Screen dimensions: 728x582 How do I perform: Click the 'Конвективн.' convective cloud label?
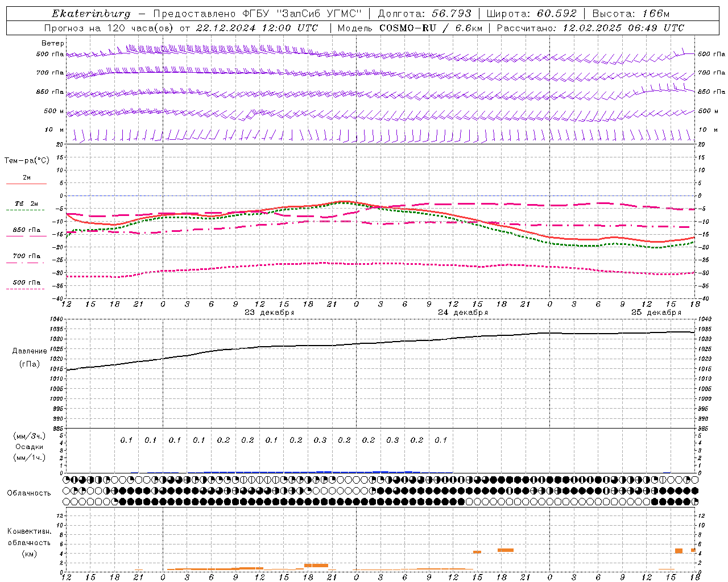click(x=30, y=531)
